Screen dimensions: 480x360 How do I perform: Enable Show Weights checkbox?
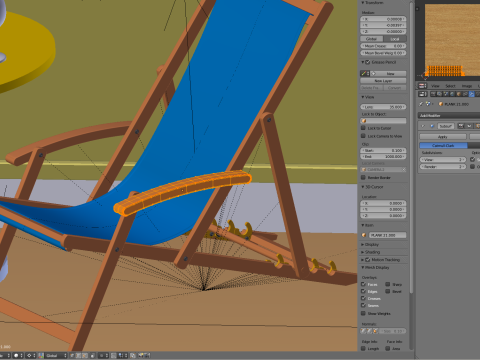tap(364, 313)
